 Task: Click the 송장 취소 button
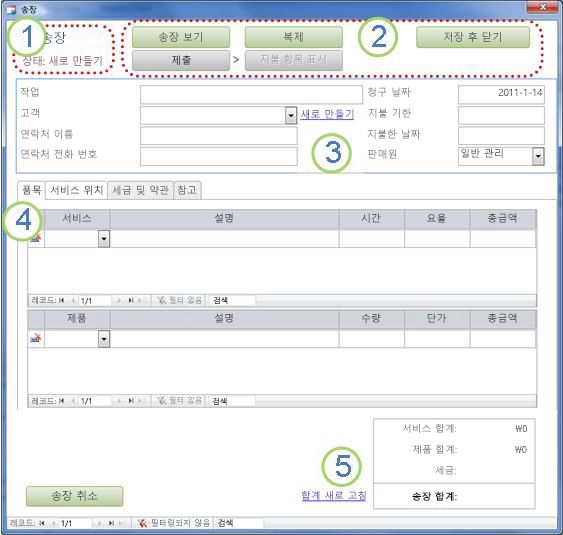coord(74,496)
